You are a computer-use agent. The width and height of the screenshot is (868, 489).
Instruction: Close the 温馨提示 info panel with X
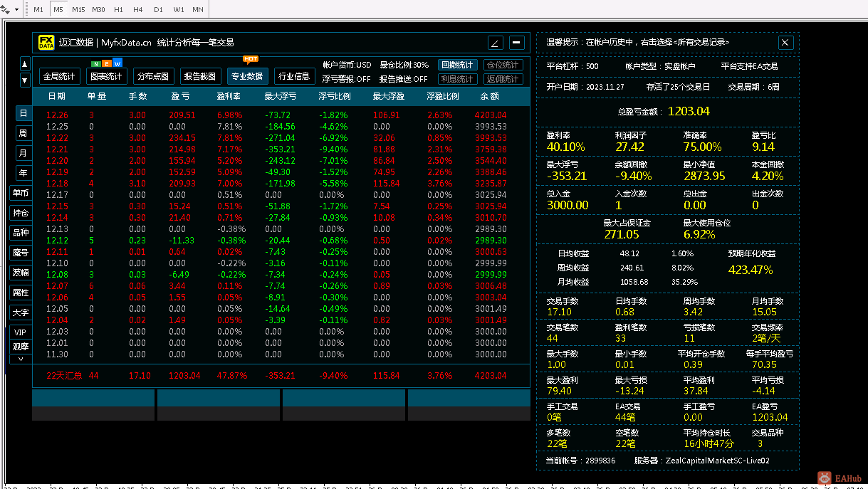785,43
